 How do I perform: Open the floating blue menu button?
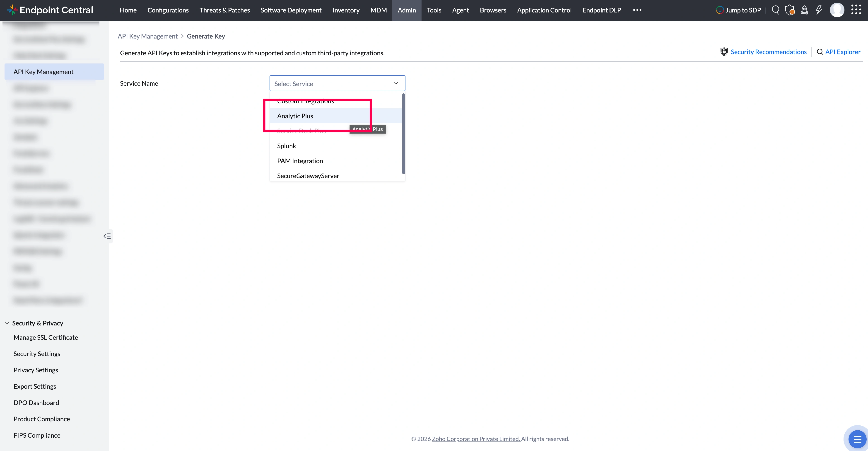click(x=857, y=439)
